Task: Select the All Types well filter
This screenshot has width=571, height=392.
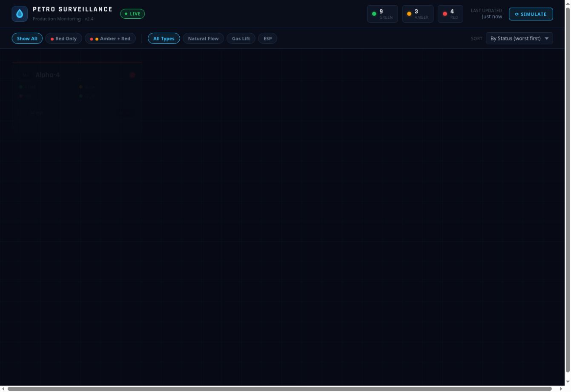Action: [x=164, y=38]
